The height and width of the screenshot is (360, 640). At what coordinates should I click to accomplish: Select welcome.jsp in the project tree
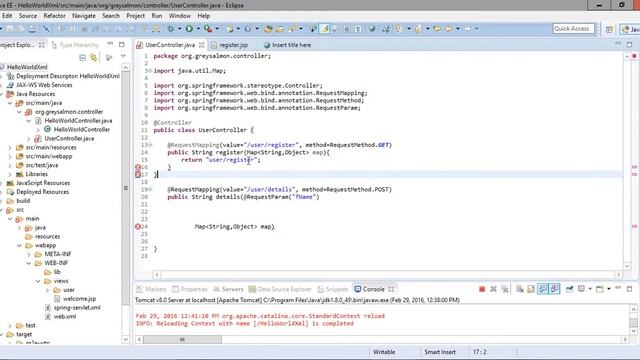tap(75, 299)
